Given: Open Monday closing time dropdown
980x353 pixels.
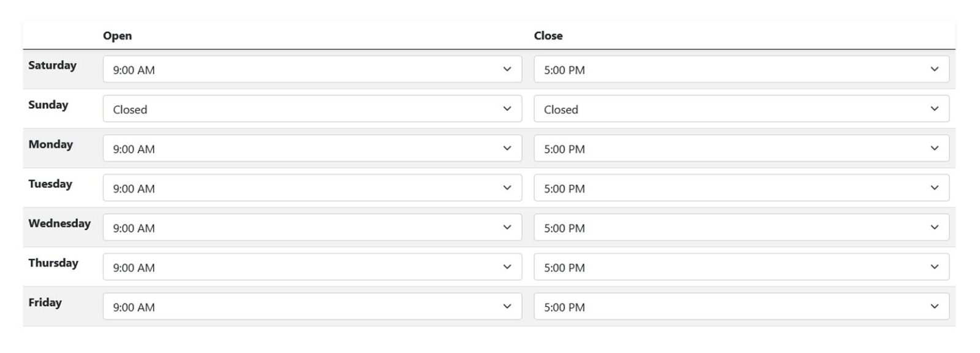Looking at the screenshot, I should 741,149.
